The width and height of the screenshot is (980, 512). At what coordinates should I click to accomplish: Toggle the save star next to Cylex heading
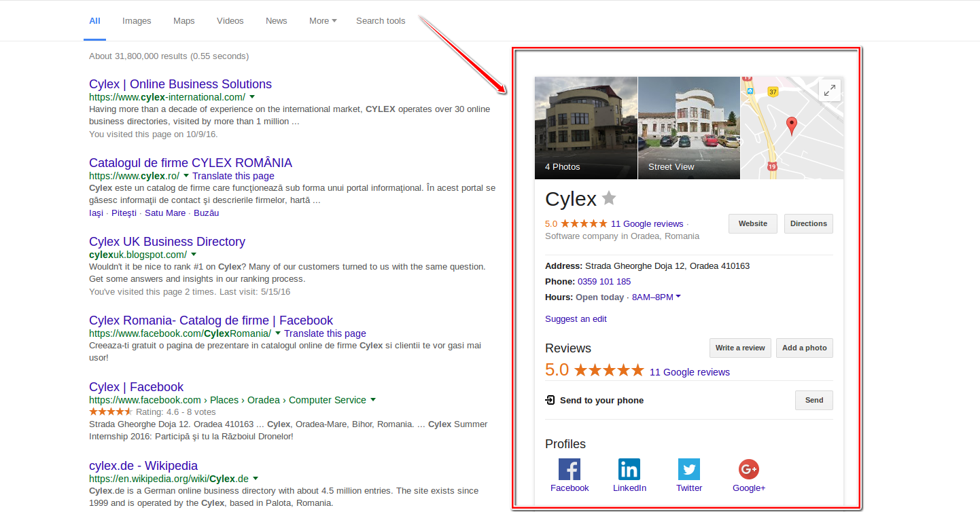tap(609, 198)
